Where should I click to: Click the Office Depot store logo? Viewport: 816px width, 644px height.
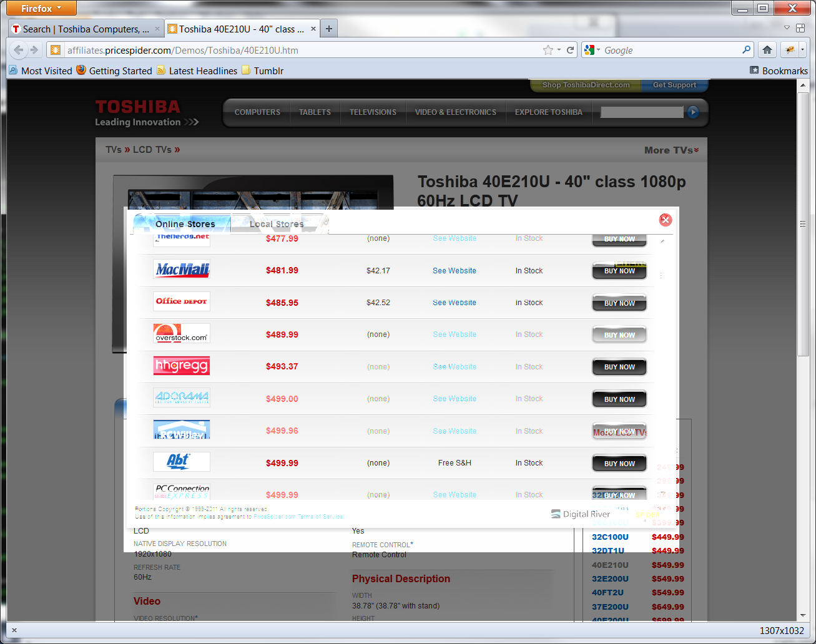(182, 301)
